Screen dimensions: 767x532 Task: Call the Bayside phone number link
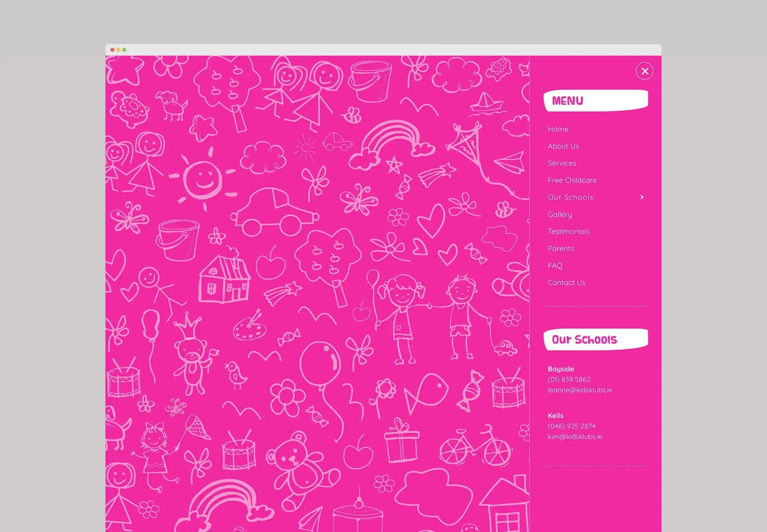[x=569, y=379]
